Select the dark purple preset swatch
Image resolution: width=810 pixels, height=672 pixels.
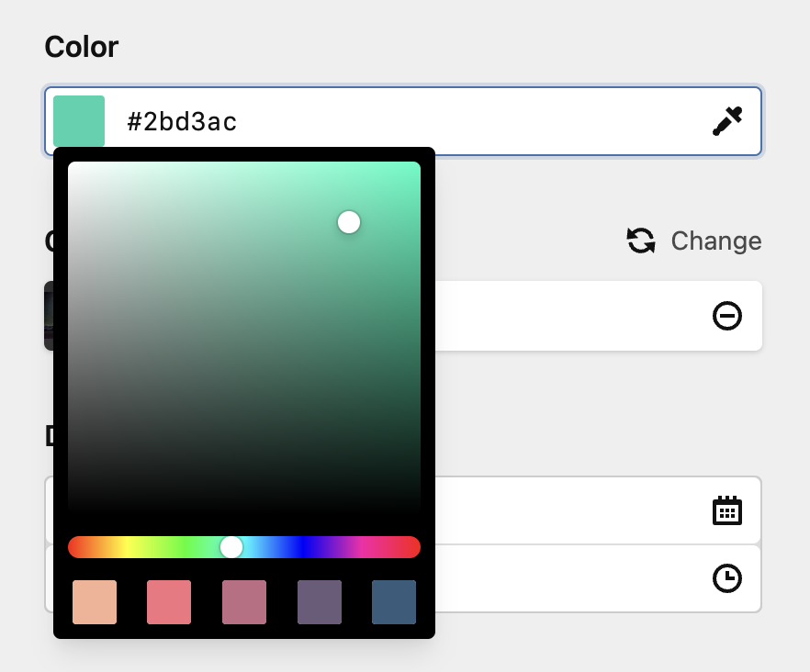319,602
